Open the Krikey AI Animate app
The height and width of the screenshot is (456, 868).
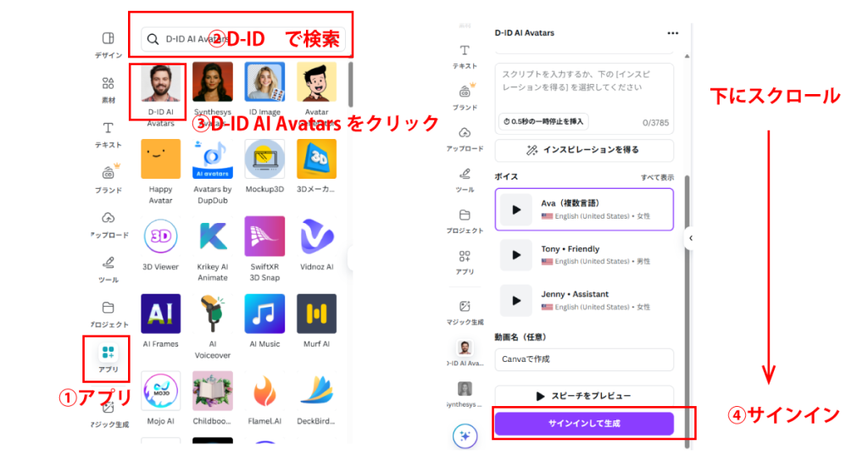213,249
